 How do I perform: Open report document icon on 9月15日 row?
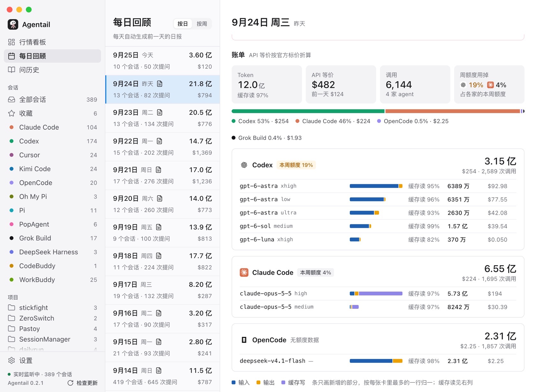(159, 342)
